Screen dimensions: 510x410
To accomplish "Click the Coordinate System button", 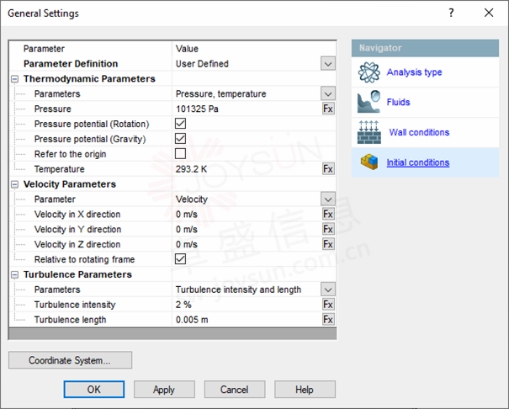I will point(70,360).
